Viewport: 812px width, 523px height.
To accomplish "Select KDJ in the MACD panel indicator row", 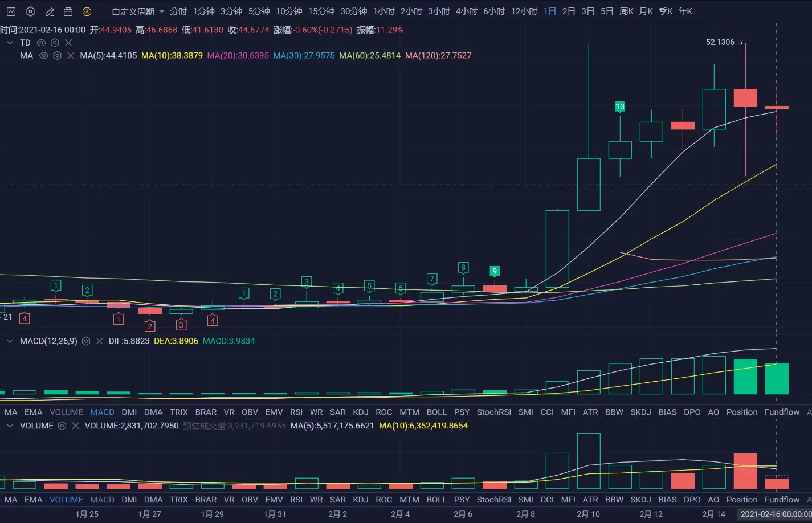I will 361,412.
